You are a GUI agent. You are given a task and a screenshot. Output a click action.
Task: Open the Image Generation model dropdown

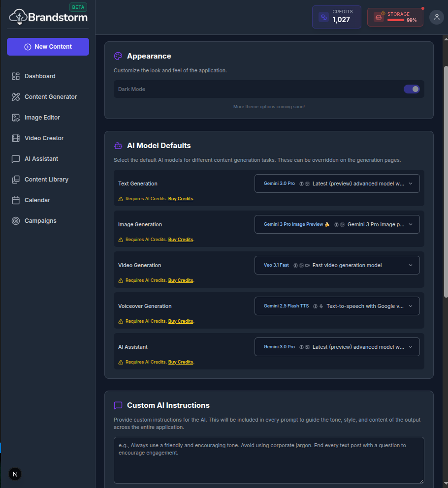pos(337,224)
